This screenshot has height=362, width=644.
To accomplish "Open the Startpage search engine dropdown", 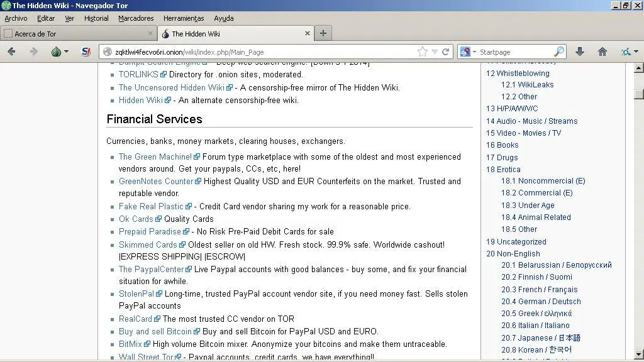I will [x=468, y=52].
